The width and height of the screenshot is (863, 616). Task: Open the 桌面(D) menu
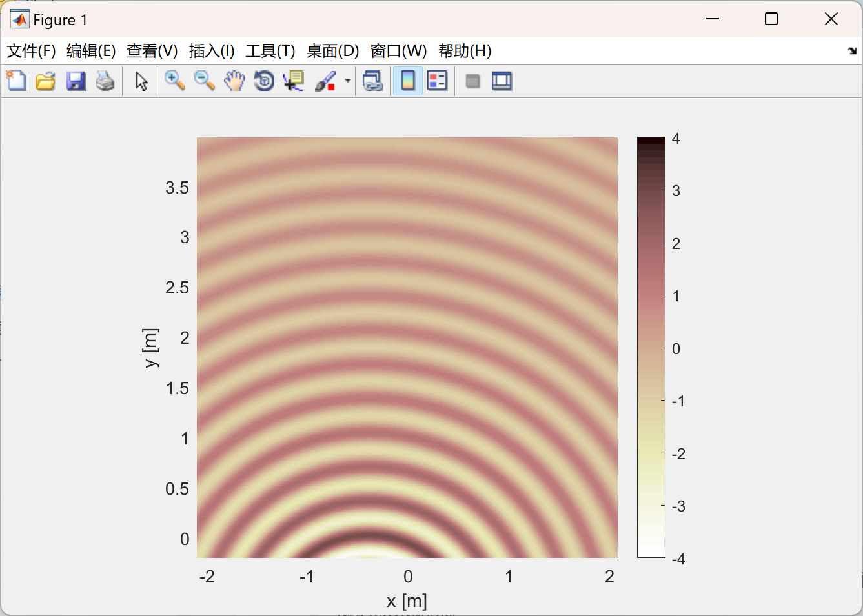pos(333,51)
